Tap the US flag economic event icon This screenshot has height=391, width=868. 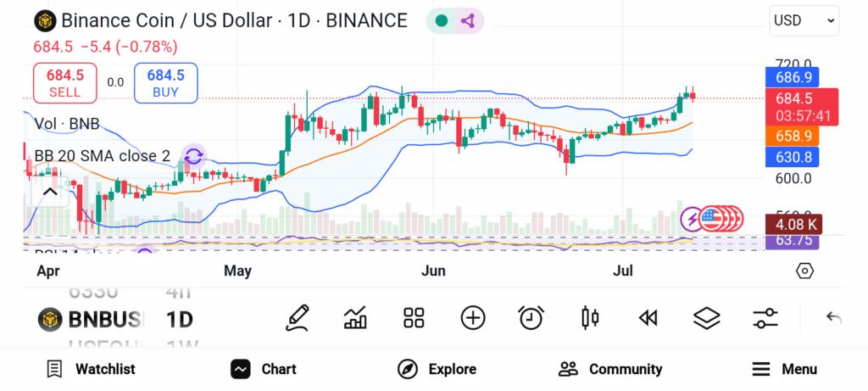[x=713, y=220]
